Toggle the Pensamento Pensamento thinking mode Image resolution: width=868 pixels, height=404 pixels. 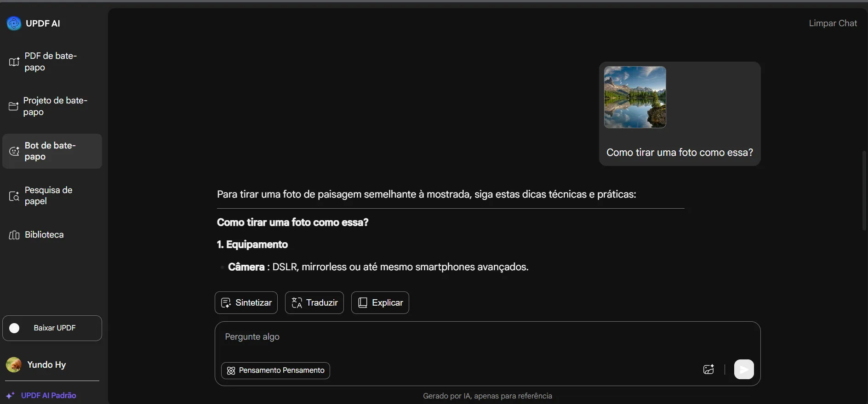pos(275,370)
